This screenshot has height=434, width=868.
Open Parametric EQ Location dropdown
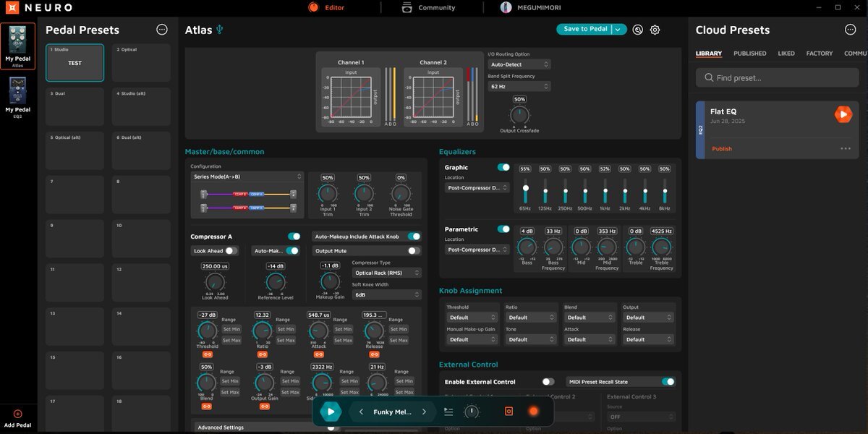click(477, 250)
